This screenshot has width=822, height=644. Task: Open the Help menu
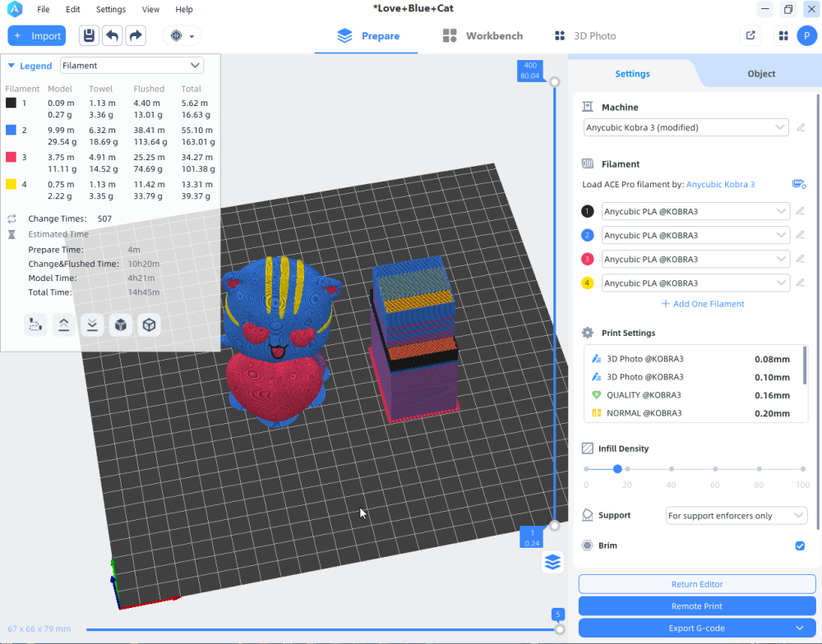point(184,9)
